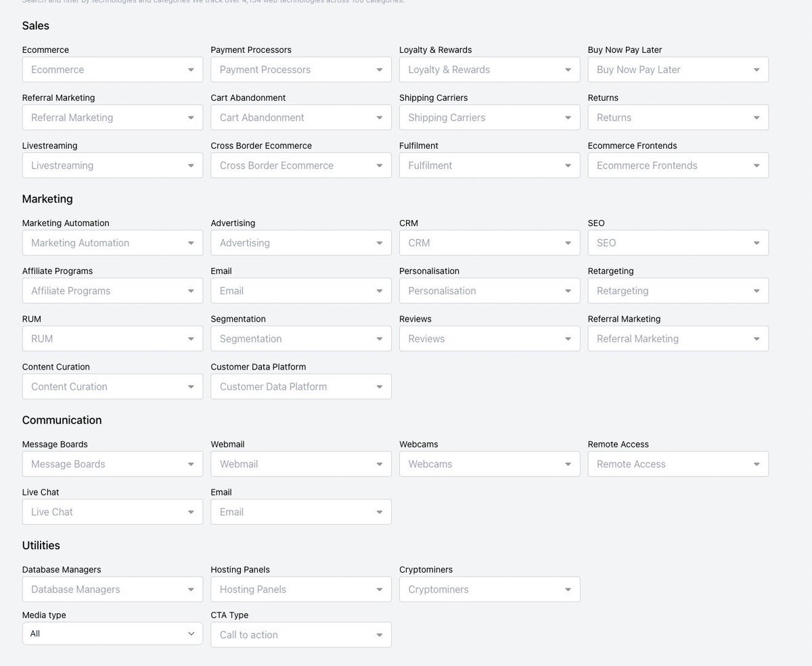Click the 'Buy Now Pay Later' label text
This screenshot has width=812, height=666.
click(625, 50)
